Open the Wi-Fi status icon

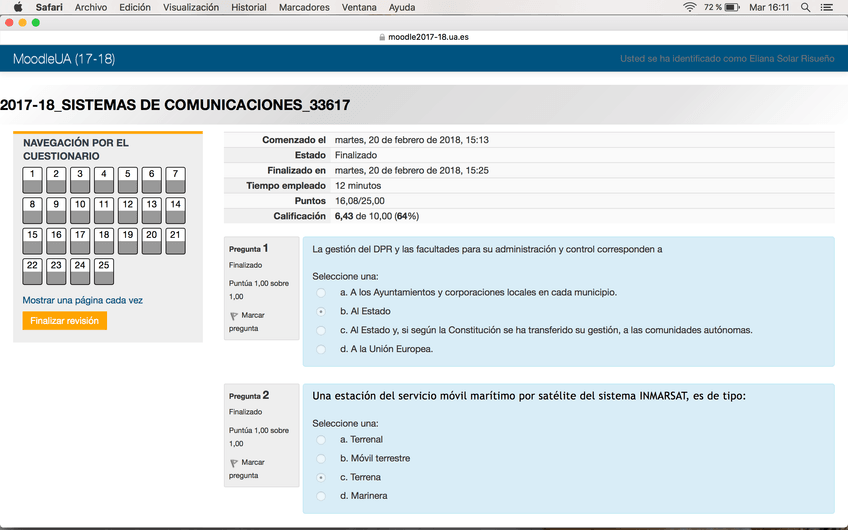click(689, 7)
